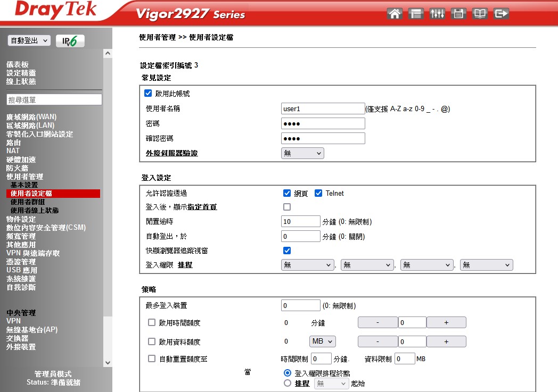The image size is (558, 392).
Task: Click the plus button for time quota
Action: [x=446, y=322]
